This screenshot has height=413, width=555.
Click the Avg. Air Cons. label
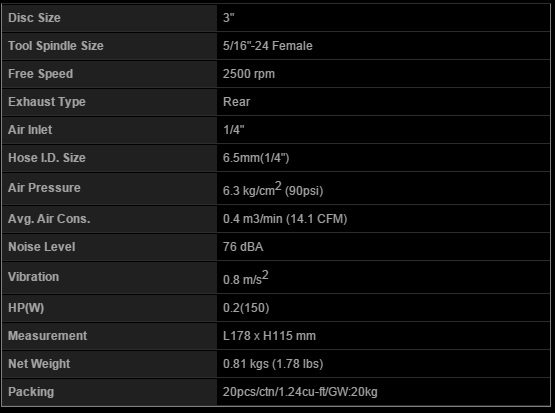[49, 219]
